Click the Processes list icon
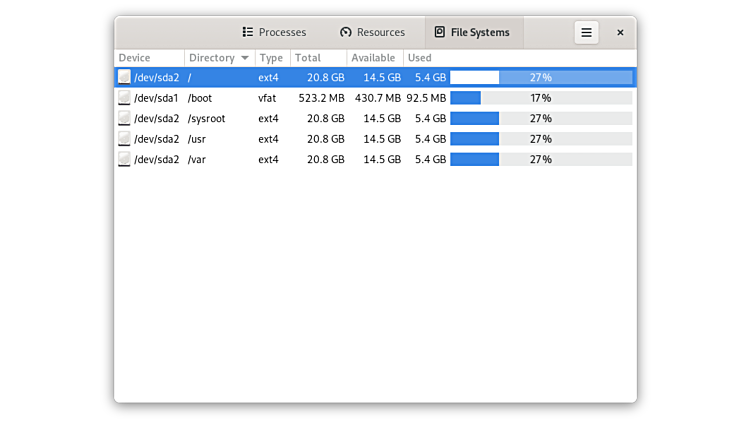Screen dimensions: 752x423 point(248,32)
